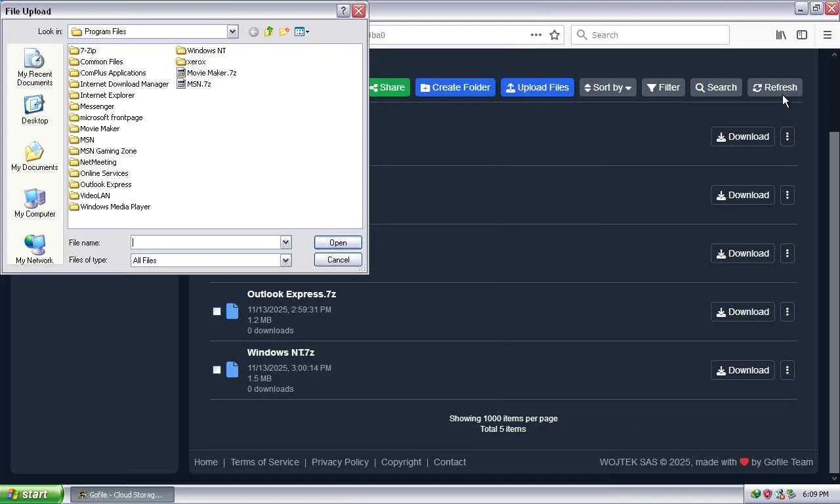Image resolution: width=840 pixels, height=504 pixels.
Task: Follow the Home footer link
Action: [x=206, y=462]
